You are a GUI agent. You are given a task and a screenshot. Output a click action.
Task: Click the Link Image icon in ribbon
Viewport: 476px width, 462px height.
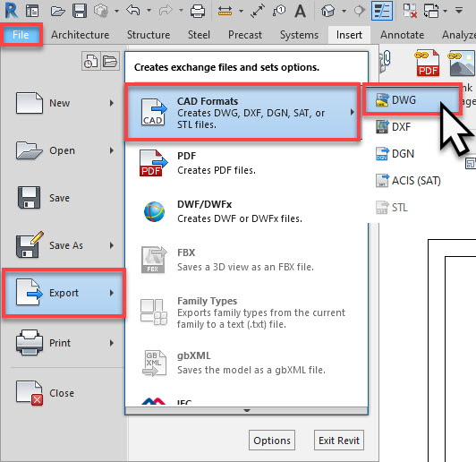[462, 64]
